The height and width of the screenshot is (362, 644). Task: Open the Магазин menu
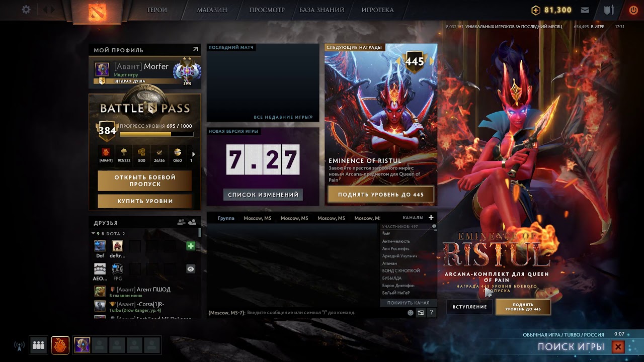click(212, 10)
